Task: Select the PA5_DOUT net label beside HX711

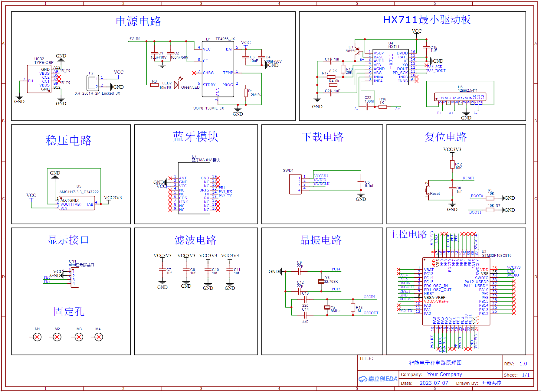Action: coord(436,71)
